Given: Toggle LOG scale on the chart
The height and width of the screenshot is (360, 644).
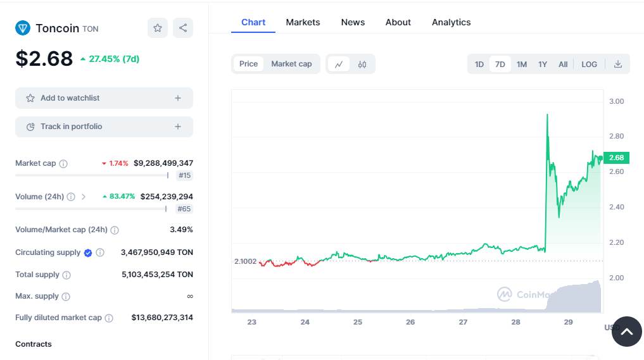Looking at the screenshot, I should click(589, 64).
